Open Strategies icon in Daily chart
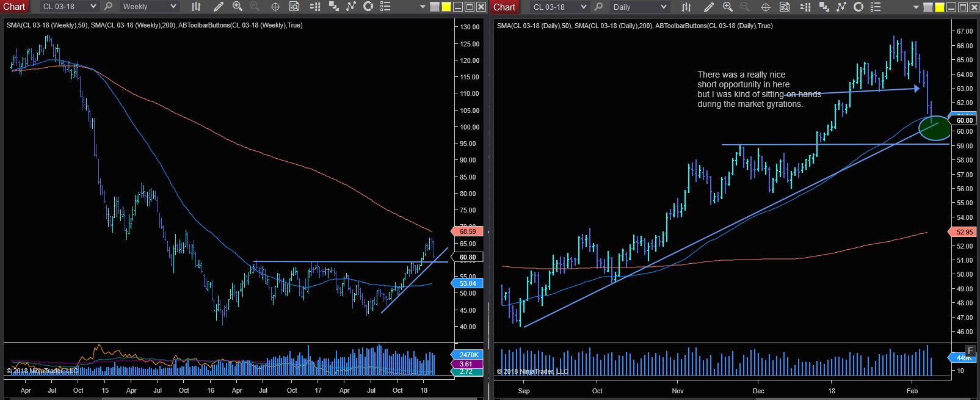This screenshot has width=980, height=400. point(858,7)
